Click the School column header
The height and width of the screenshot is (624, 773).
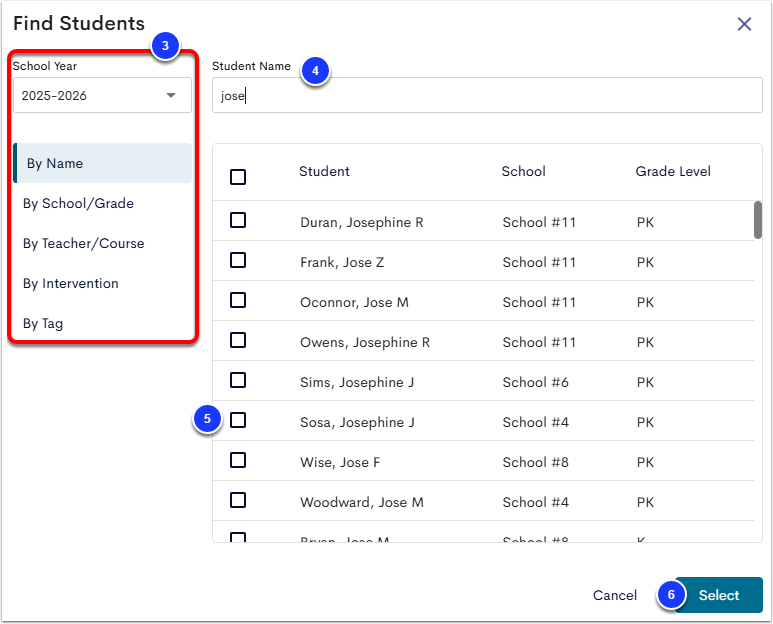pos(524,171)
